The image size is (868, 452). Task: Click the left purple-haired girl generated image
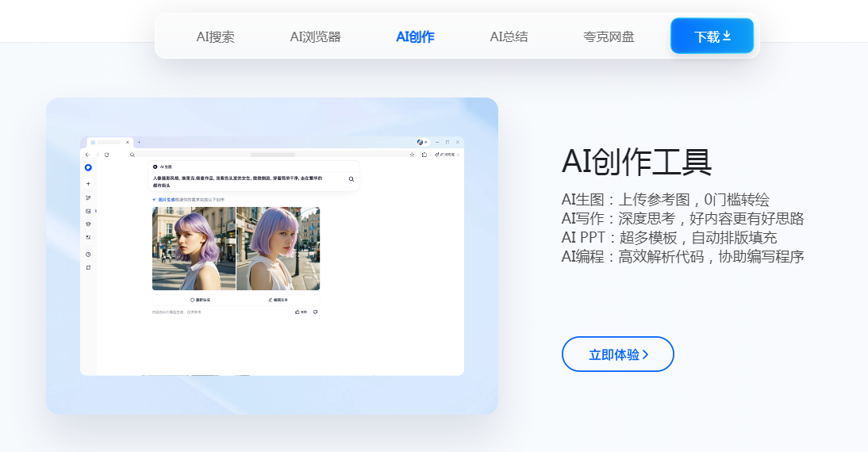coord(194,248)
